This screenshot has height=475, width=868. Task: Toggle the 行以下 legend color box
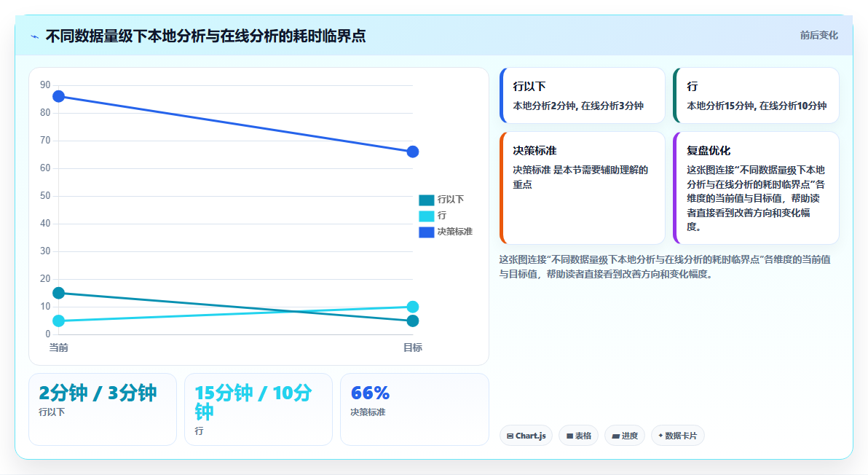[x=426, y=200]
